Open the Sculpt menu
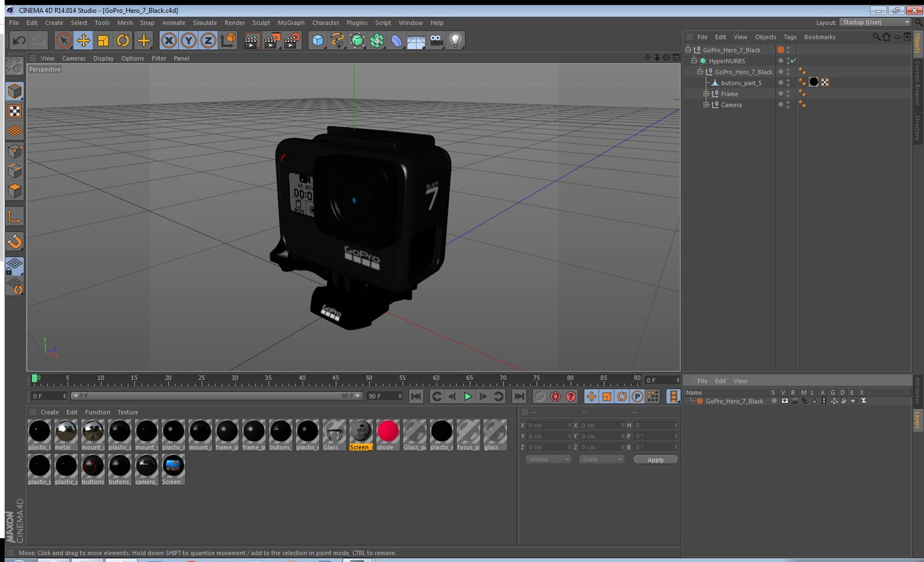The height and width of the screenshot is (562, 924). pyautogui.click(x=261, y=23)
